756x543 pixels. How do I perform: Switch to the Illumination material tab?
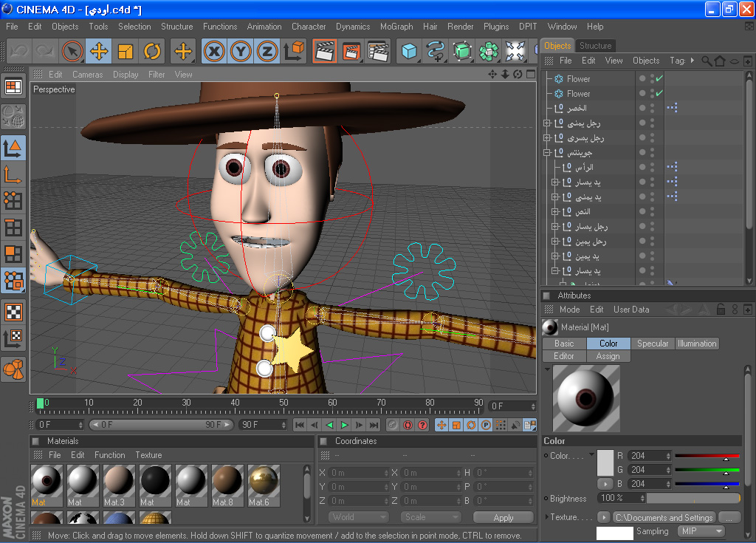point(697,344)
